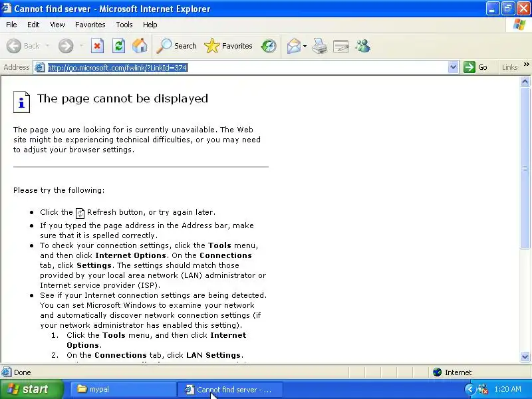Open the Help menu
Viewport: 532px width, 399px height.
pos(150,25)
